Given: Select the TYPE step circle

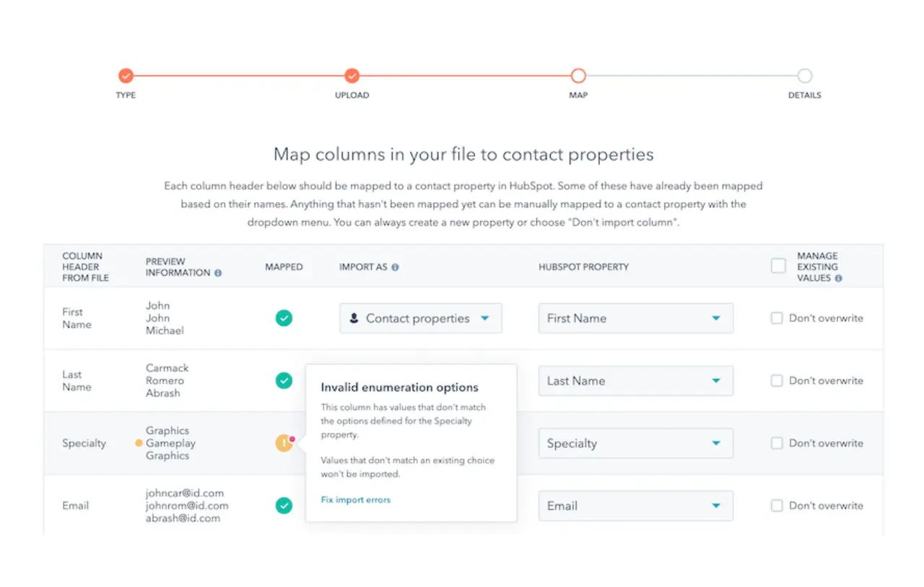Looking at the screenshot, I should pyautogui.click(x=126, y=75).
